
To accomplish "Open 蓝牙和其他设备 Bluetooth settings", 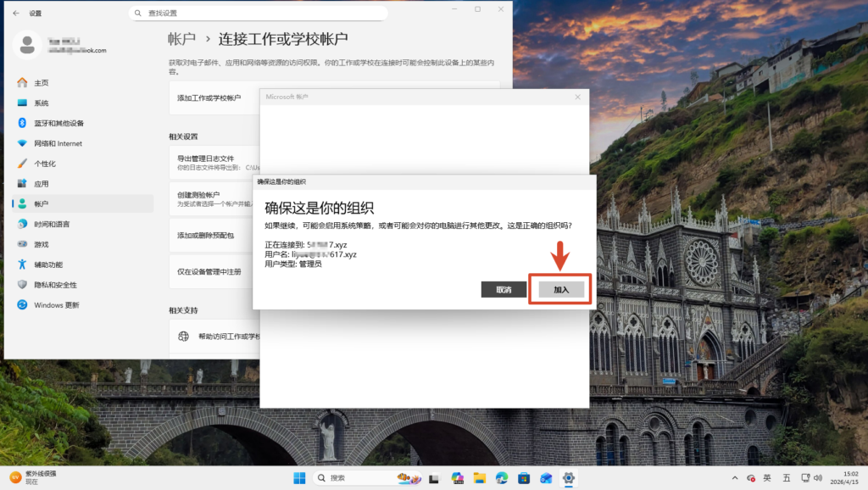I will (x=58, y=123).
